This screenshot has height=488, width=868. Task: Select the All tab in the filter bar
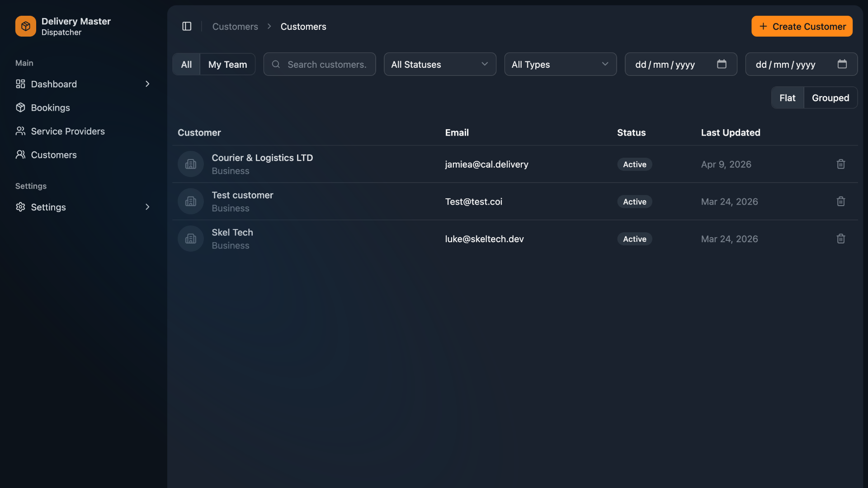(186, 64)
